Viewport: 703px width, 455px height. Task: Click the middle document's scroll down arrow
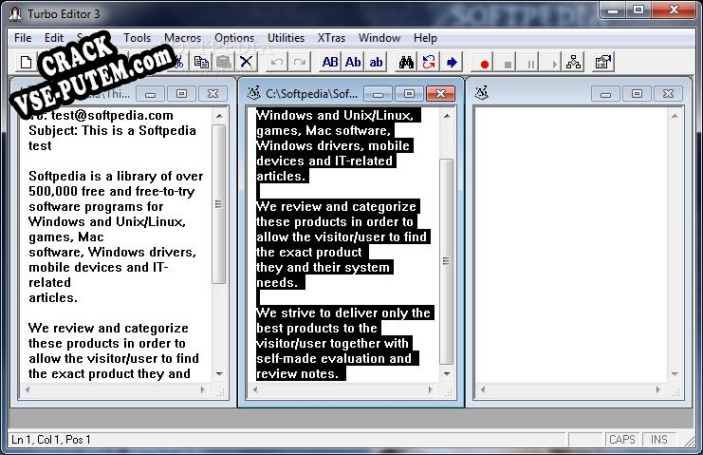point(447,373)
